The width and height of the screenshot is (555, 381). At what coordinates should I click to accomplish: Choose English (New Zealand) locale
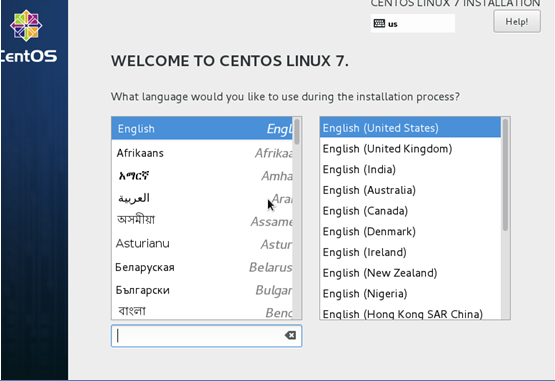point(410,273)
